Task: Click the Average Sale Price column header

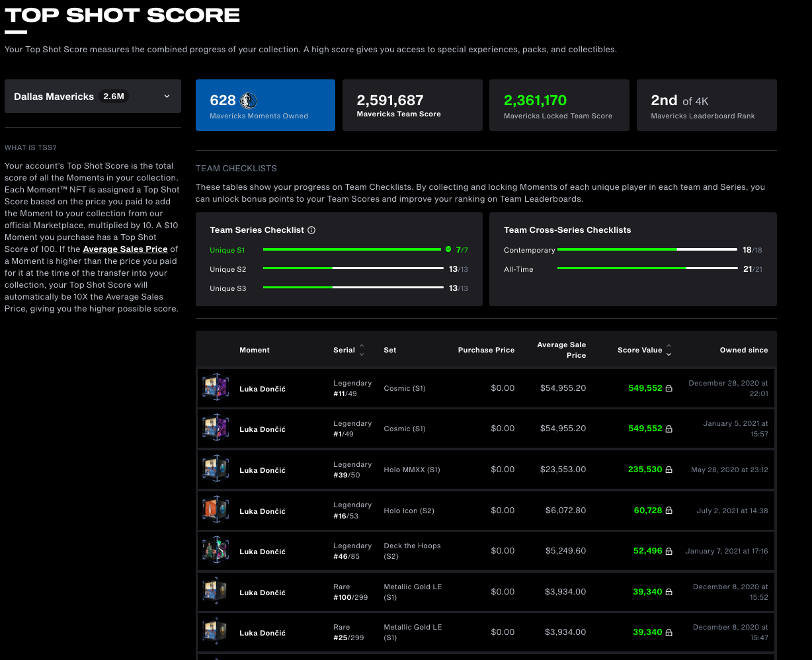Action: click(561, 350)
